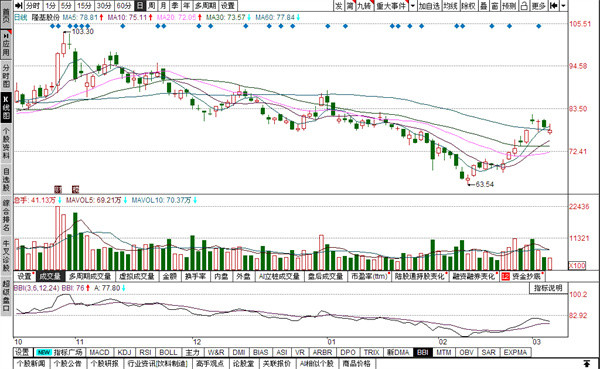The width and height of the screenshot is (600, 369).
Task: Open the dropdown arrow next to 重大事件
Action: [412, 6]
